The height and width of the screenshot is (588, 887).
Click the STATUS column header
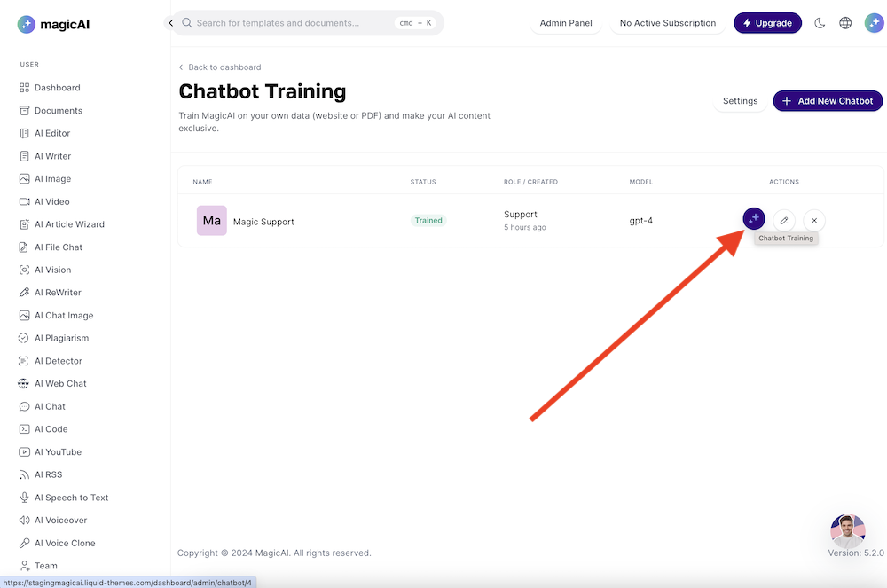pos(423,182)
